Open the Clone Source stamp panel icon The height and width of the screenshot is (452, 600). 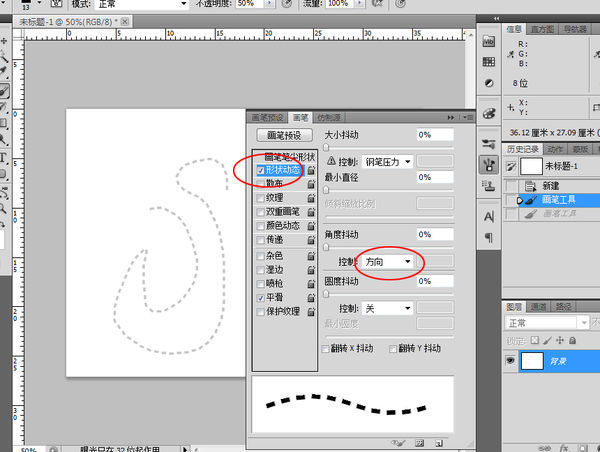pyautogui.click(x=489, y=186)
